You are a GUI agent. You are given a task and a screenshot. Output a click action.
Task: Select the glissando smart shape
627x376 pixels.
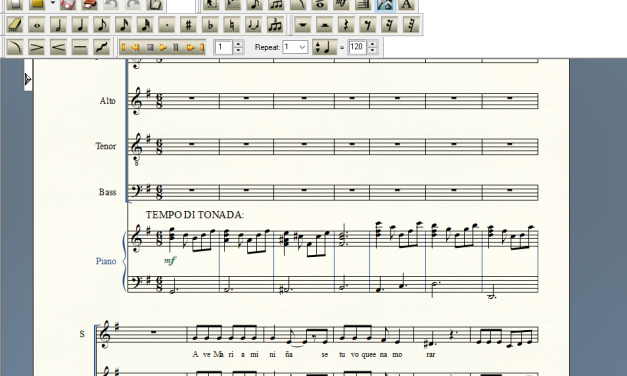pyautogui.click(x=102, y=47)
